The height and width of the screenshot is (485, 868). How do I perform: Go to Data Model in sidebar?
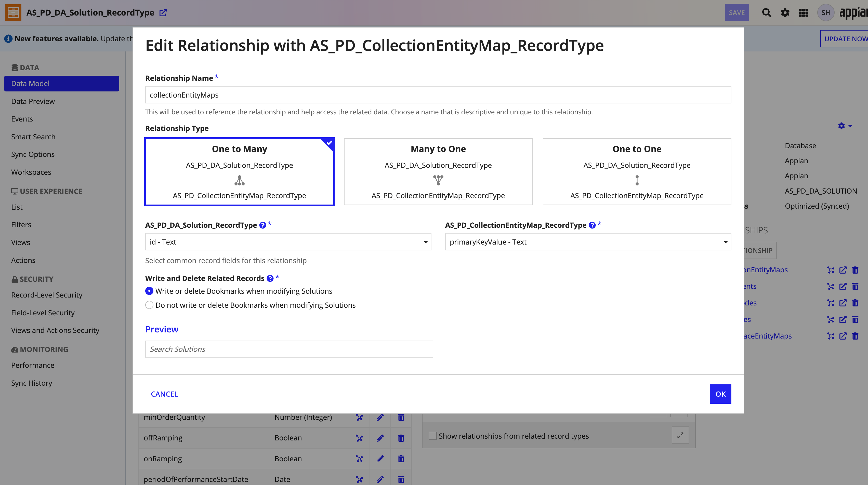coord(62,84)
